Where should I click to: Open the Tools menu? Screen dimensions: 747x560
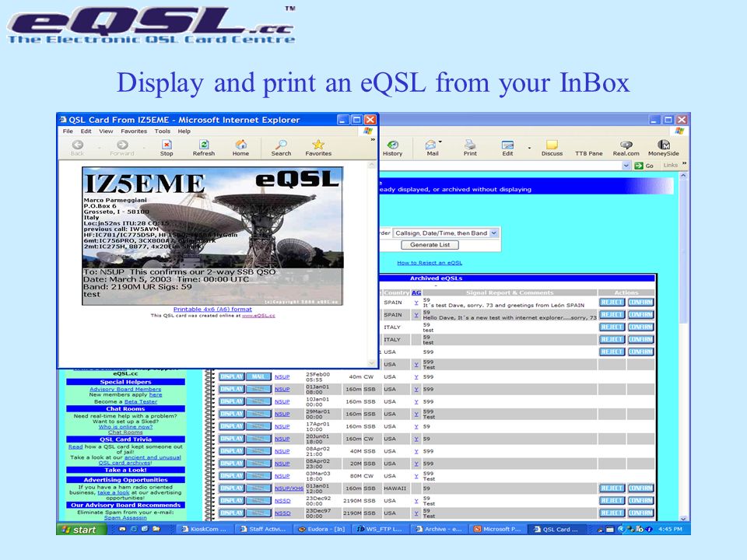coord(163,131)
